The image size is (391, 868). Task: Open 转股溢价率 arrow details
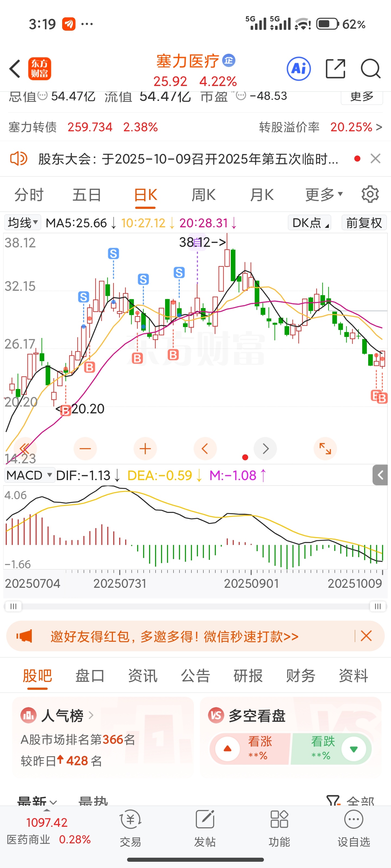[379, 127]
